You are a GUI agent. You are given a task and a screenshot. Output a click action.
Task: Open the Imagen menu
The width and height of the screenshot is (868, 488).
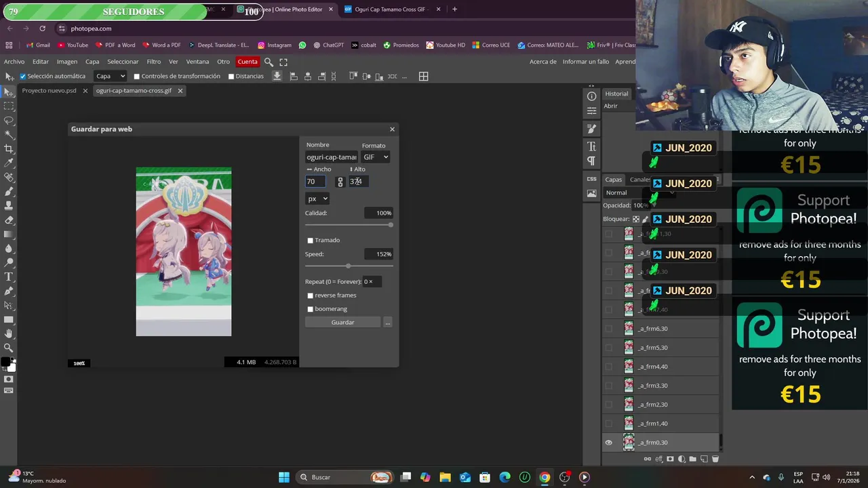click(x=66, y=62)
